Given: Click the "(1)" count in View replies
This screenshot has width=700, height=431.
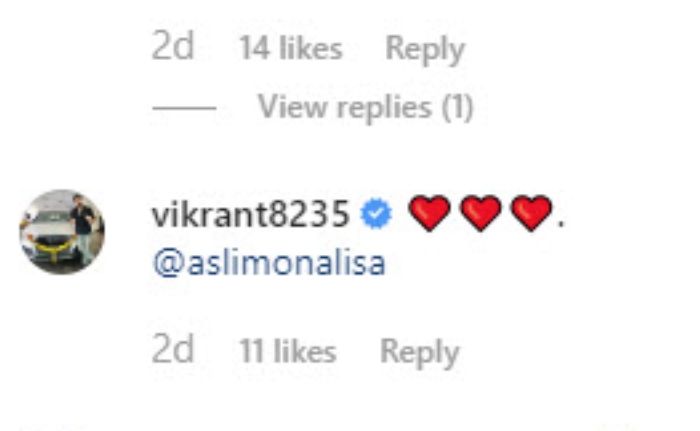Looking at the screenshot, I should point(458,107).
